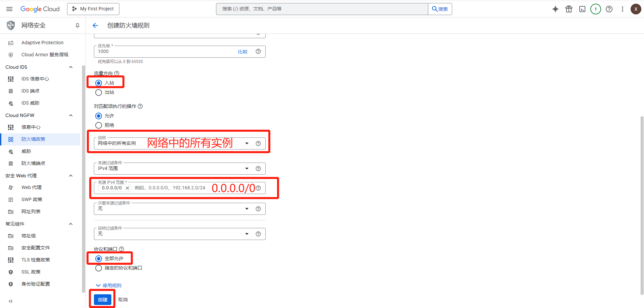644x308 pixels.
Task: Open the help question mark in top bar
Action: click(609, 9)
